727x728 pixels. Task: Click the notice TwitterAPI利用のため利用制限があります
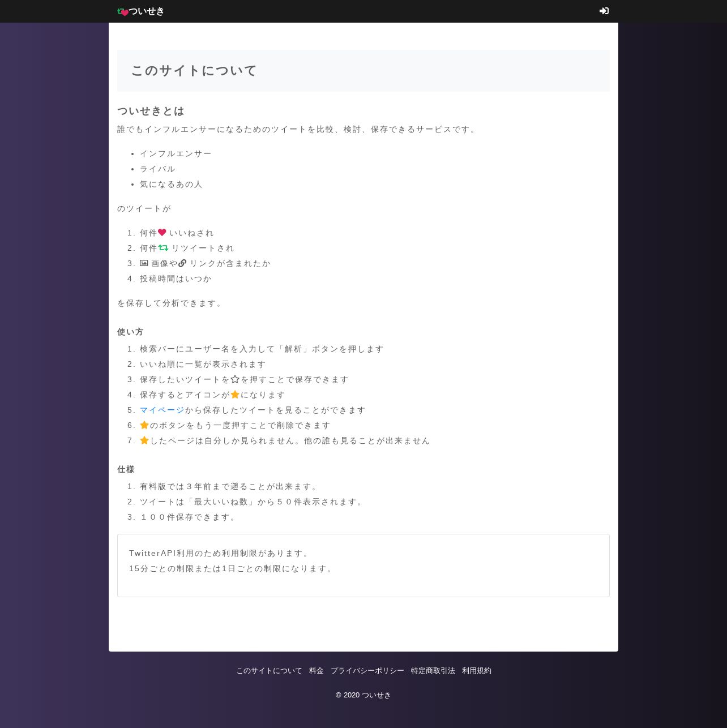(220, 553)
